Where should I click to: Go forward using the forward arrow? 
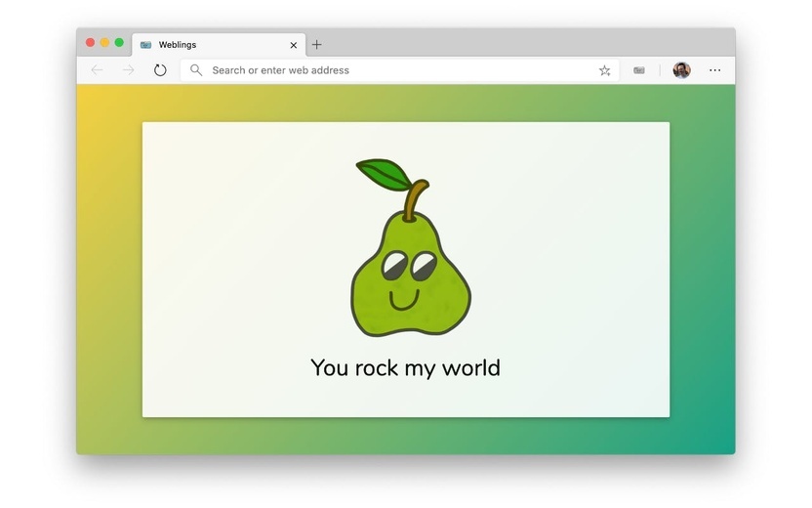tap(129, 70)
